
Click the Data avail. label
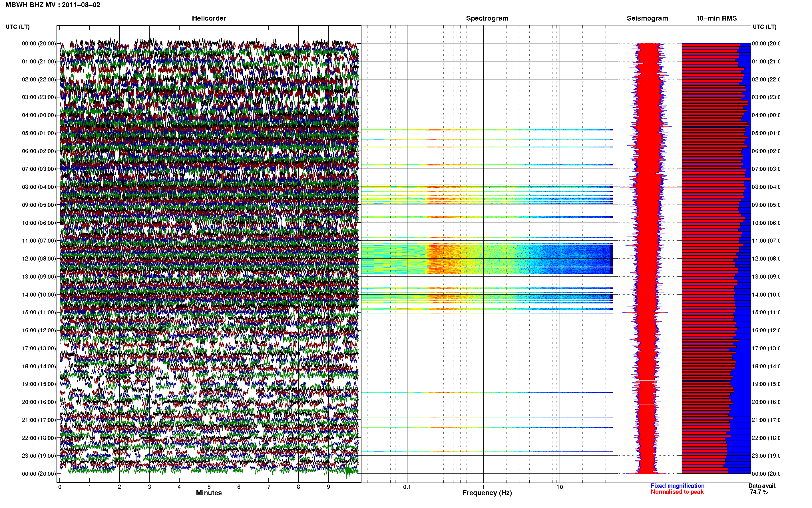coord(762,486)
